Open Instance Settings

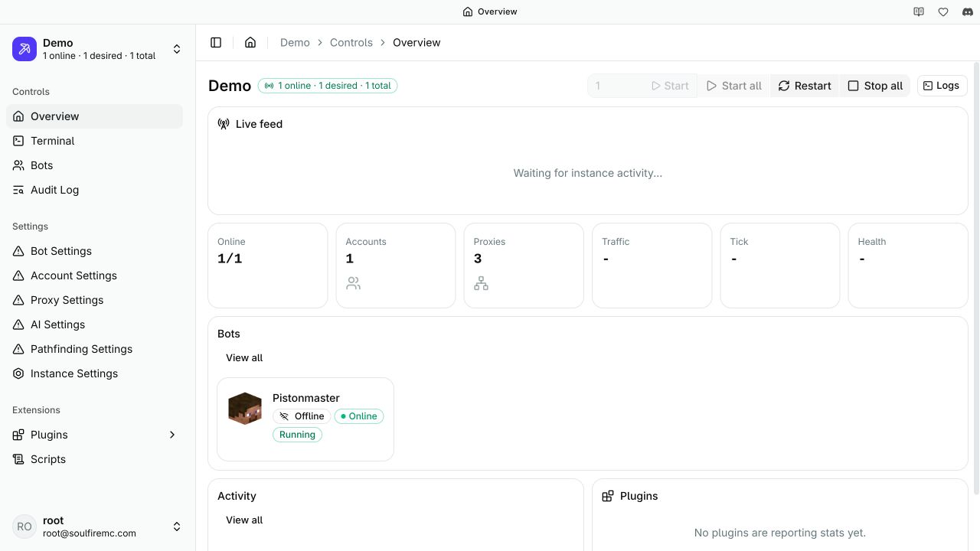(95, 373)
